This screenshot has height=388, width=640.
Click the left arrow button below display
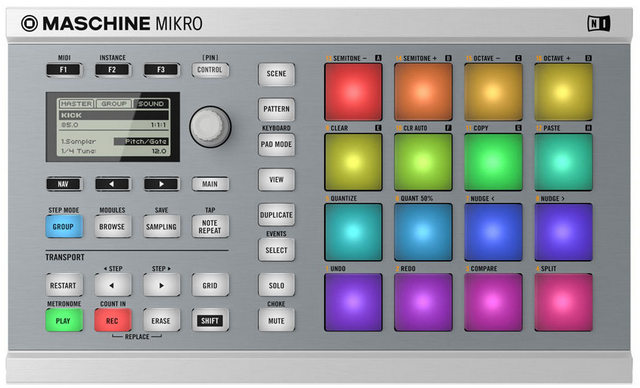[113, 184]
